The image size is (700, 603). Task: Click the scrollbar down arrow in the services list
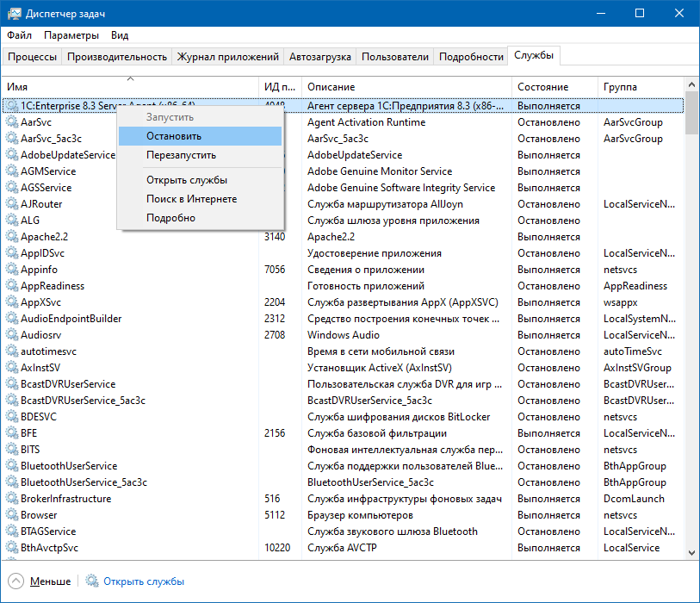click(692, 552)
